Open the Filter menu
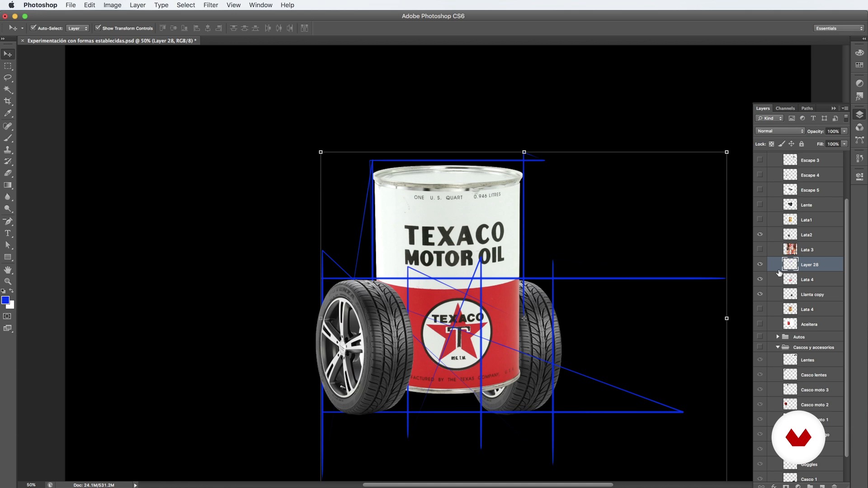868x488 pixels. click(x=211, y=5)
